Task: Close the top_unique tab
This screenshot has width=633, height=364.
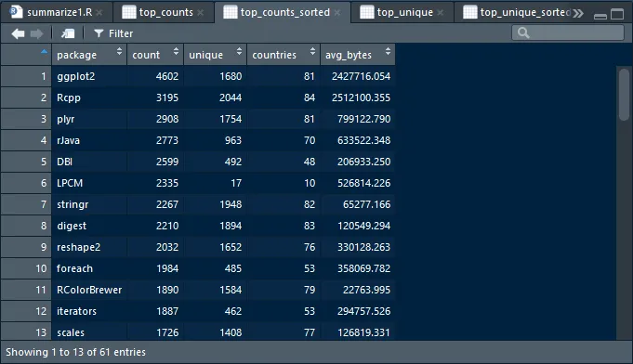Action: click(x=440, y=13)
